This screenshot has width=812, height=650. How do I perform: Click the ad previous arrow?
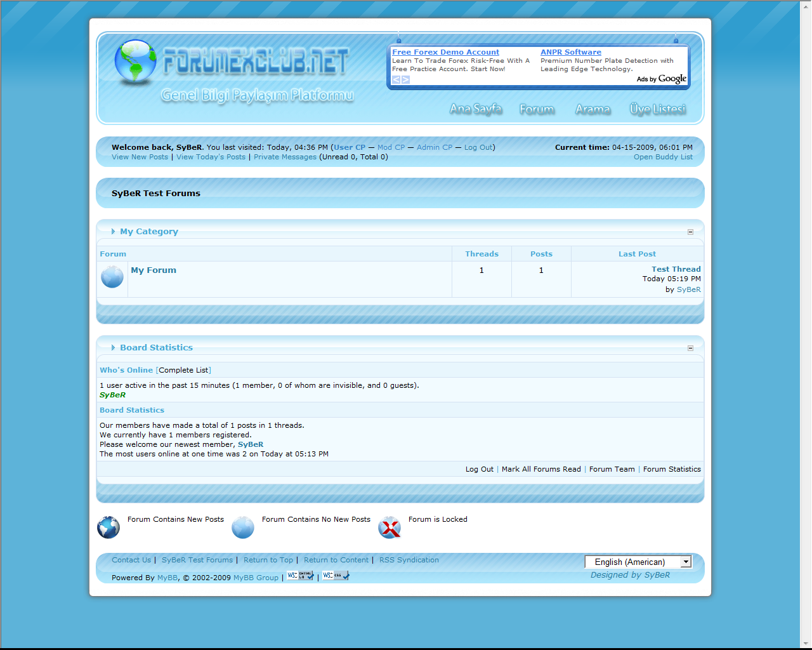(396, 79)
